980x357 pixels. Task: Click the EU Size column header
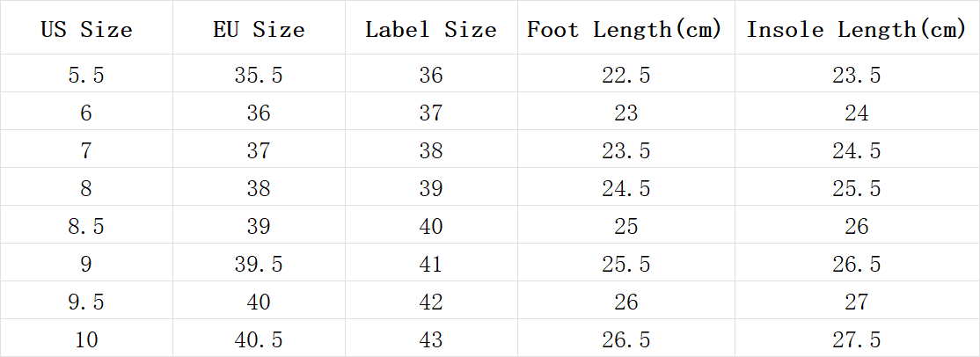pyautogui.click(x=259, y=27)
